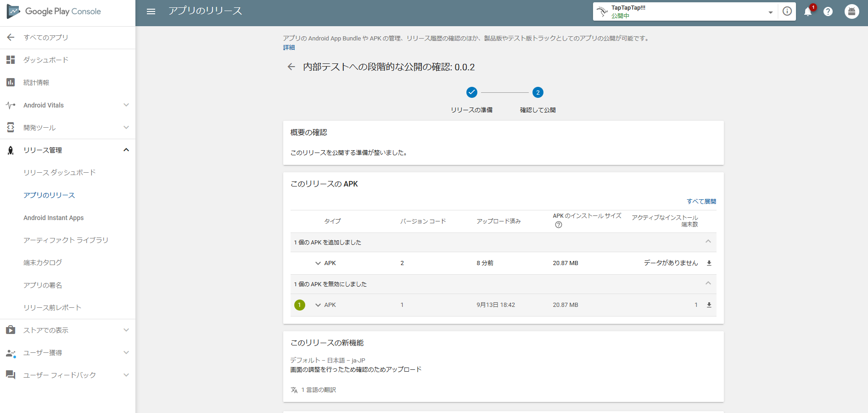
Task: Open the account avatar menu
Action: tap(852, 11)
